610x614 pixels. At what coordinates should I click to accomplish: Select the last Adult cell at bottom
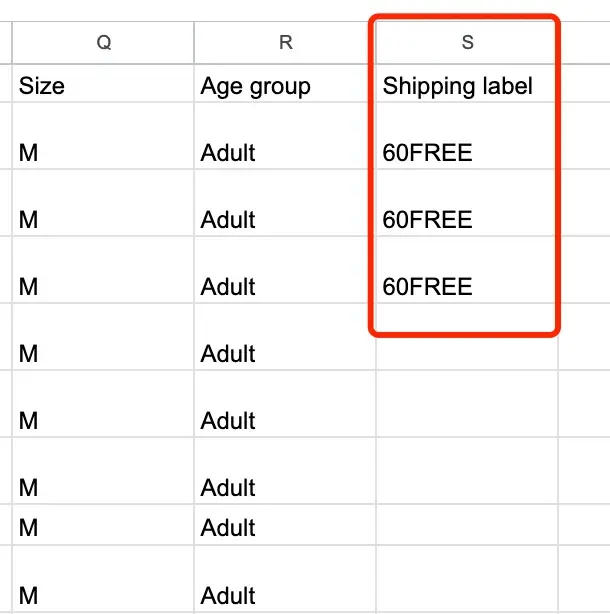click(x=285, y=579)
